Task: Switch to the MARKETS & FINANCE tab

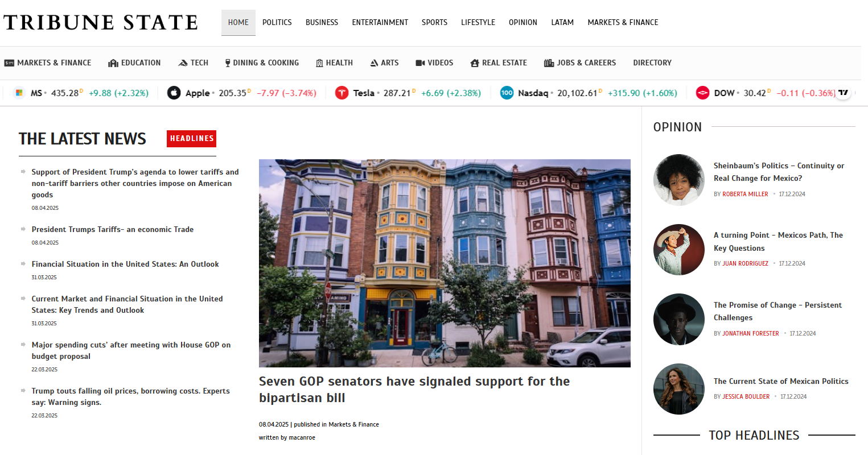Action: pos(623,22)
